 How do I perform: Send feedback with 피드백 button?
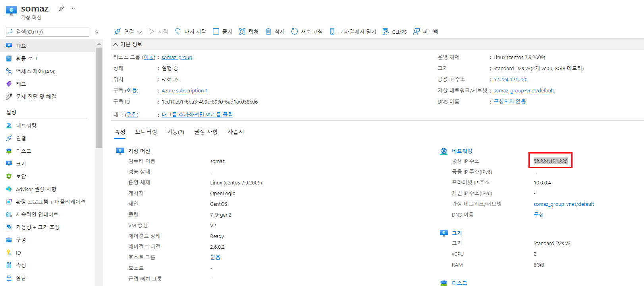coord(426,31)
